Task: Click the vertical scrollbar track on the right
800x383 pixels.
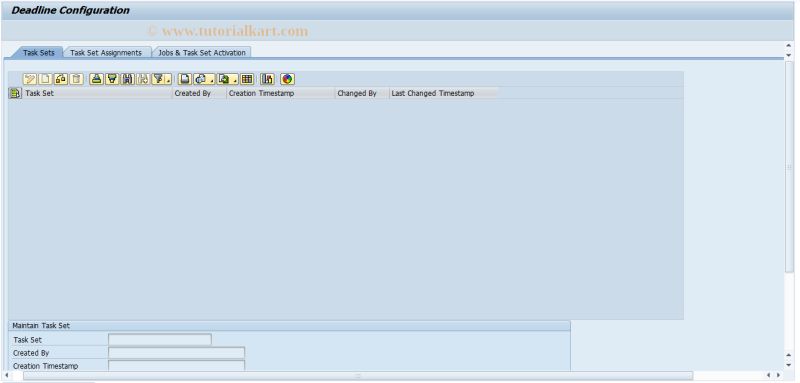Action: pyautogui.click(x=789, y=168)
